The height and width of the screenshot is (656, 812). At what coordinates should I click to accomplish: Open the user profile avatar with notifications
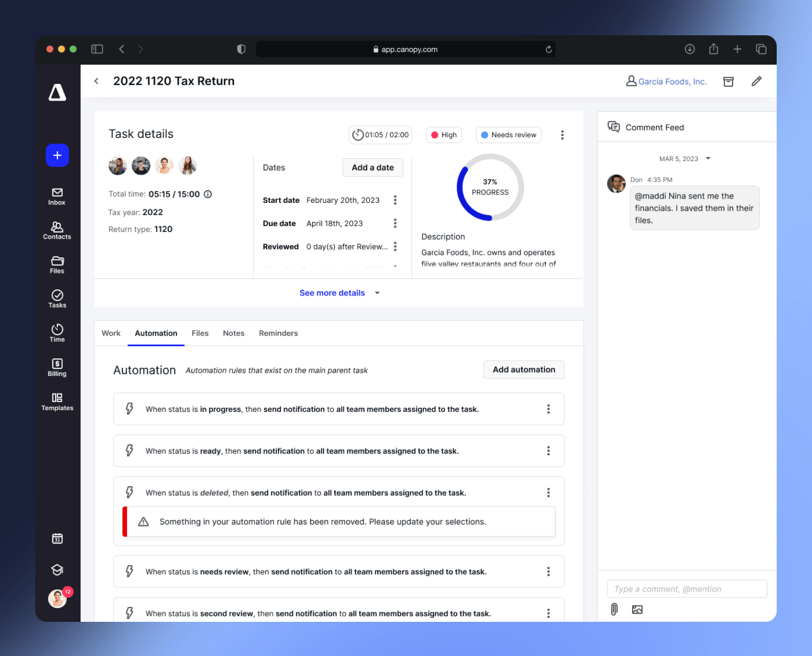(58, 598)
